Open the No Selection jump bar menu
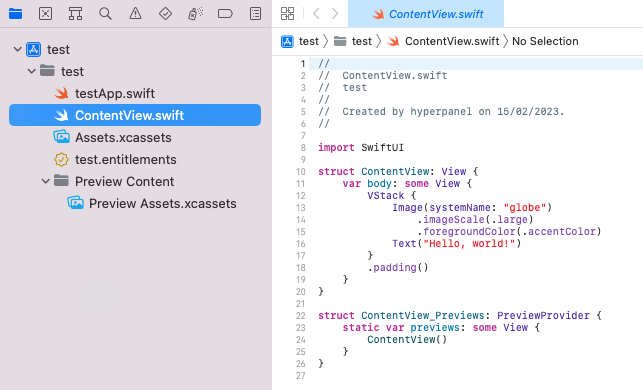This screenshot has height=390, width=643. [545, 41]
